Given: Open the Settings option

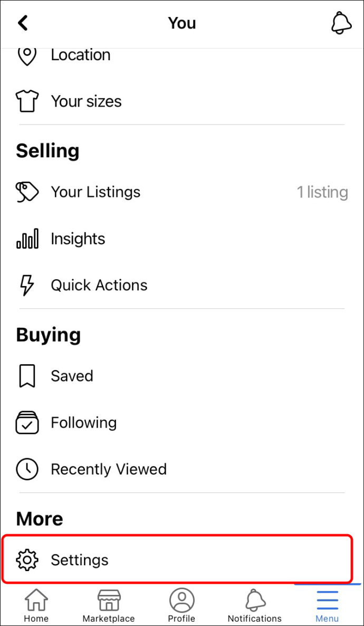Looking at the screenshot, I should click(80, 560).
